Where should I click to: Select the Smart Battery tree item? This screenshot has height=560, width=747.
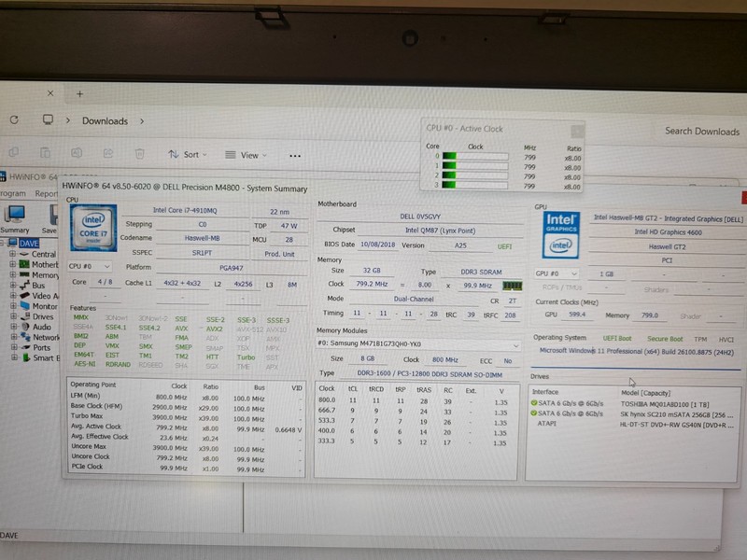coord(46,358)
